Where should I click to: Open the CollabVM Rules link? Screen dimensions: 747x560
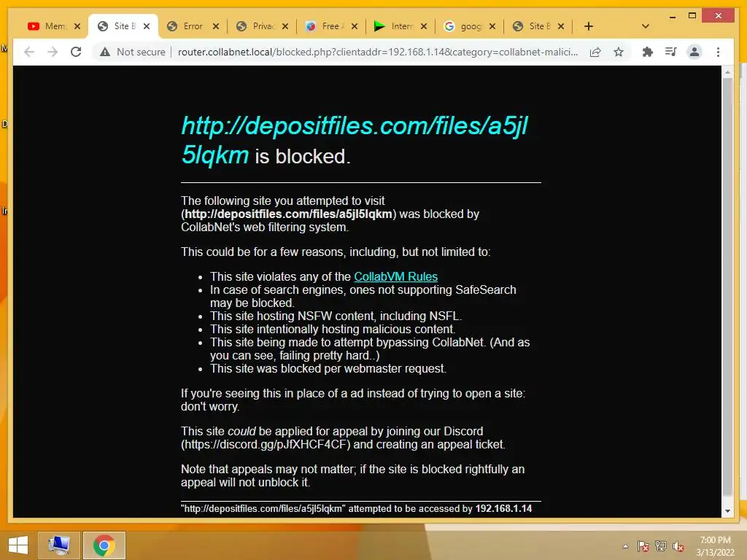click(395, 276)
